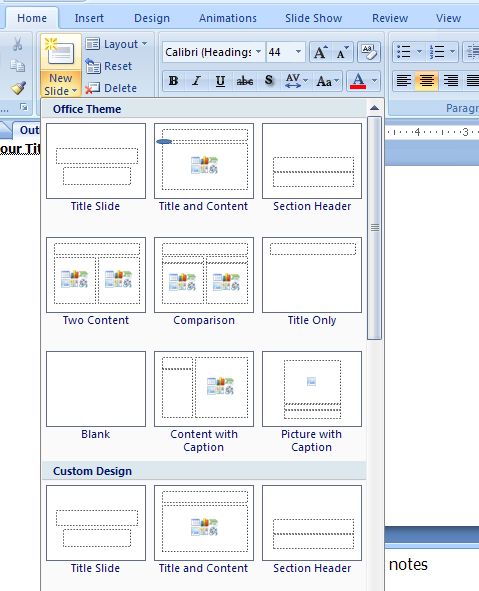Open the View tab
The width and height of the screenshot is (479, 591).
448,18
